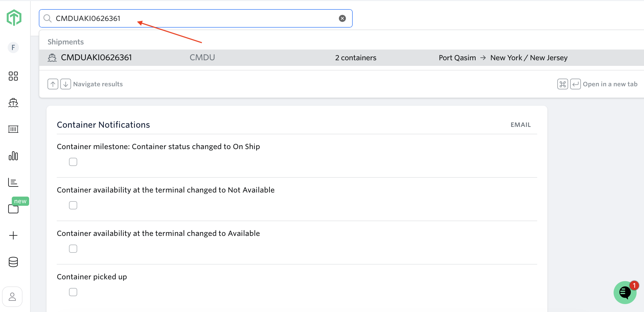Click the plus icon in sidebar
The height and width of the screenshot is (312, 644).
(x=13, y=235)
